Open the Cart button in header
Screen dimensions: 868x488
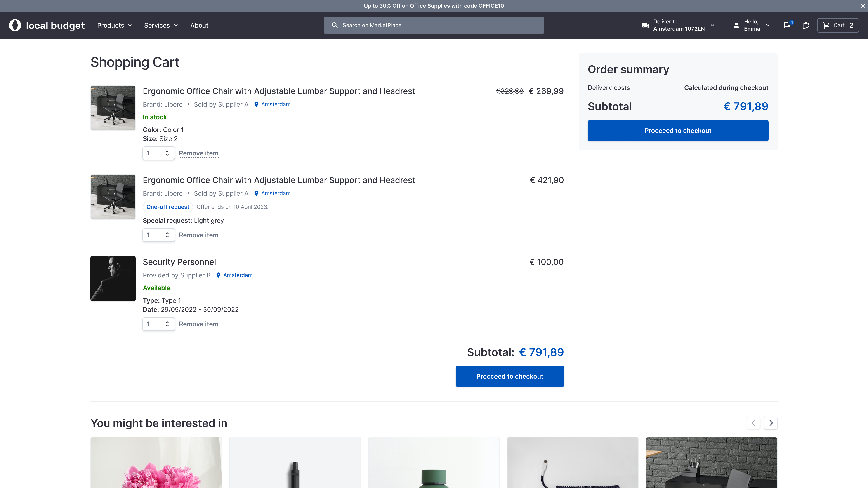tap(838, 25)
